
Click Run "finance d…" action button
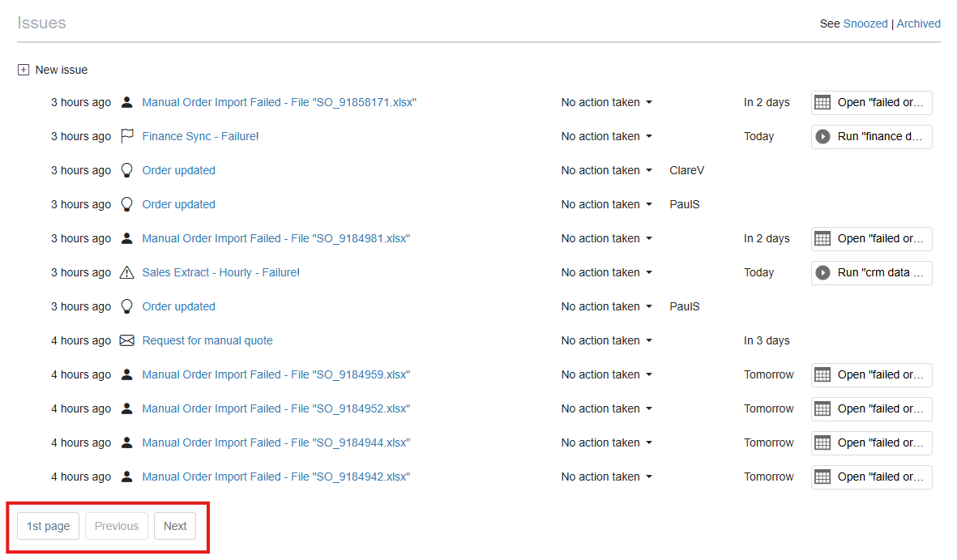[x=872, y=137]
